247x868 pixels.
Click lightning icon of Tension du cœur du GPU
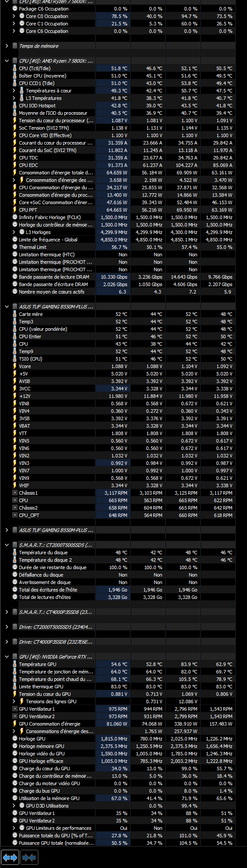15,694
